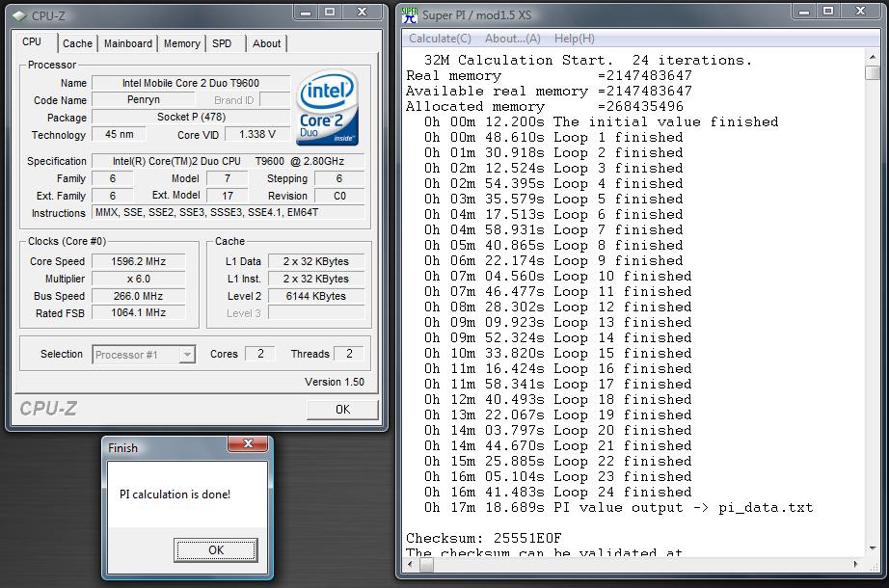Click OK in the CPU-Z window
Screen dimensions: 889x588
(x=342, y=410)
